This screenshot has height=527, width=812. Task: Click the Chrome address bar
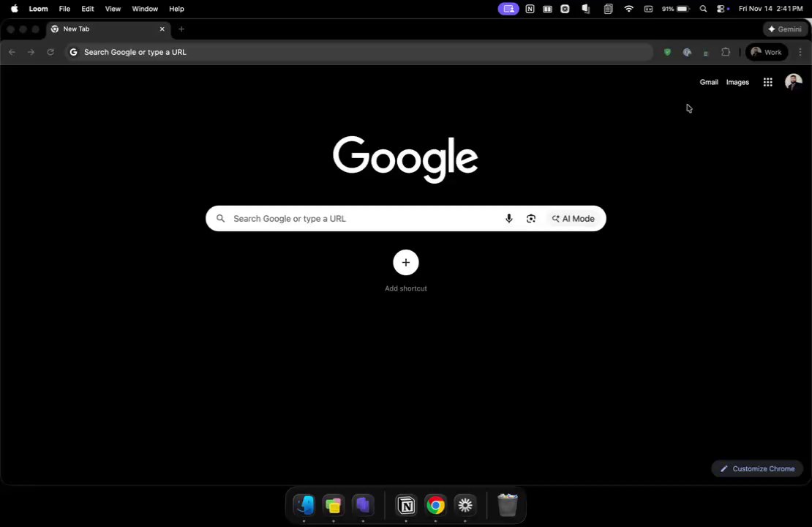point(358,52)
